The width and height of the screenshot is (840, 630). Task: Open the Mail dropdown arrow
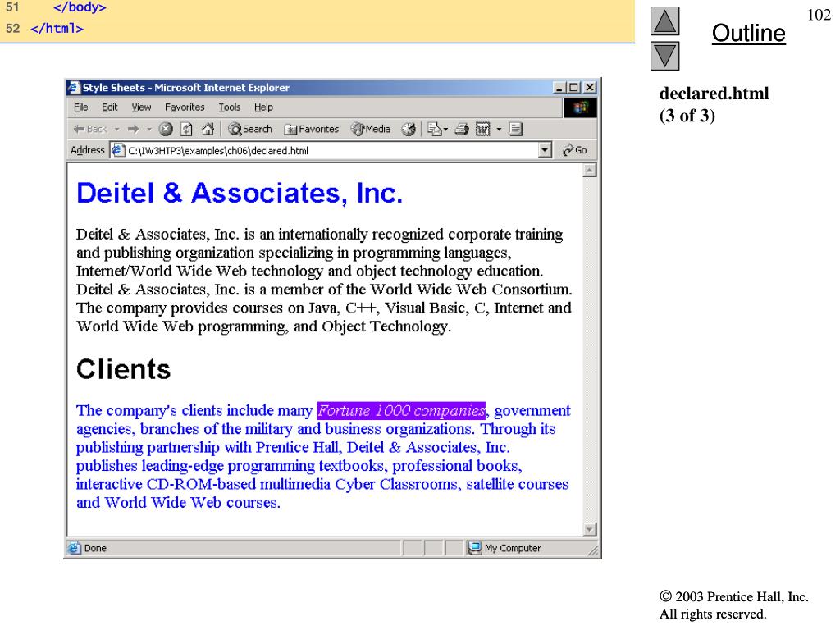coord(445,129)
